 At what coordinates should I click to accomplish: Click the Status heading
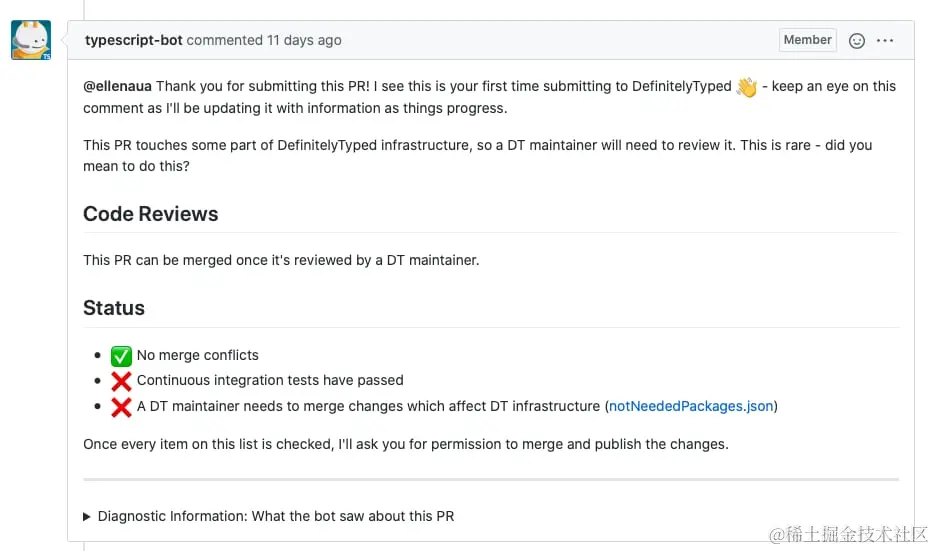coord(114,308)
